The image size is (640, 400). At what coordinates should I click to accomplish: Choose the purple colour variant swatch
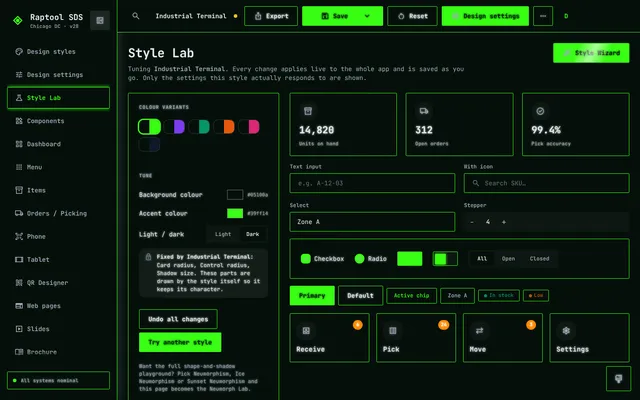click(174, 127)
